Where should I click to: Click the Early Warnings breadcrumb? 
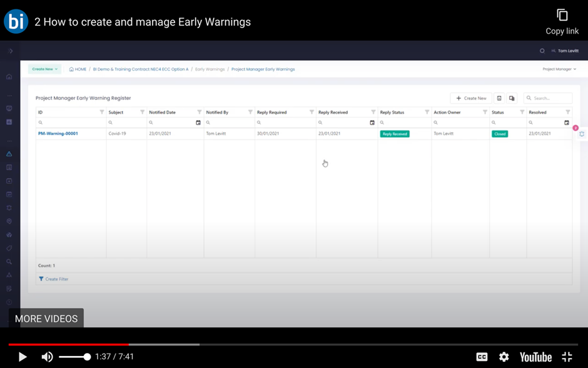click(210, 69)
